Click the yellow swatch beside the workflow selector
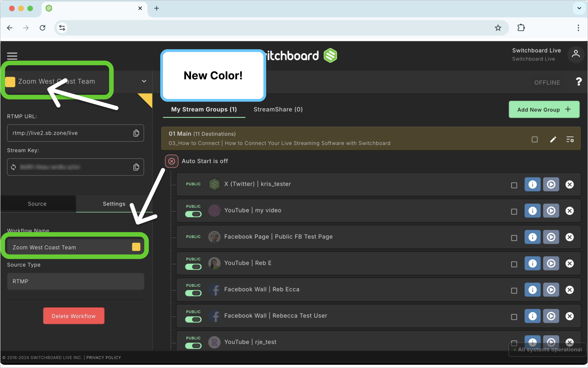This screenshot has width=588, height=368. tap(10, 82)
